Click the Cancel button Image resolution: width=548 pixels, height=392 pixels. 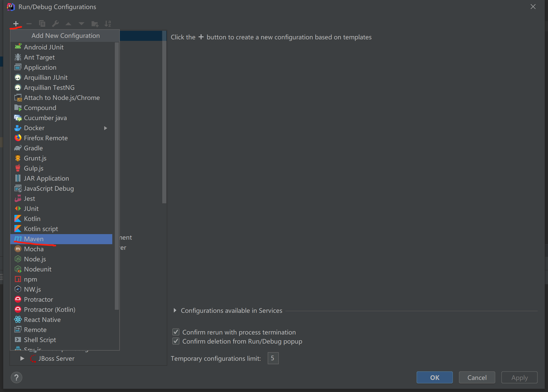[x=477, y=377]
